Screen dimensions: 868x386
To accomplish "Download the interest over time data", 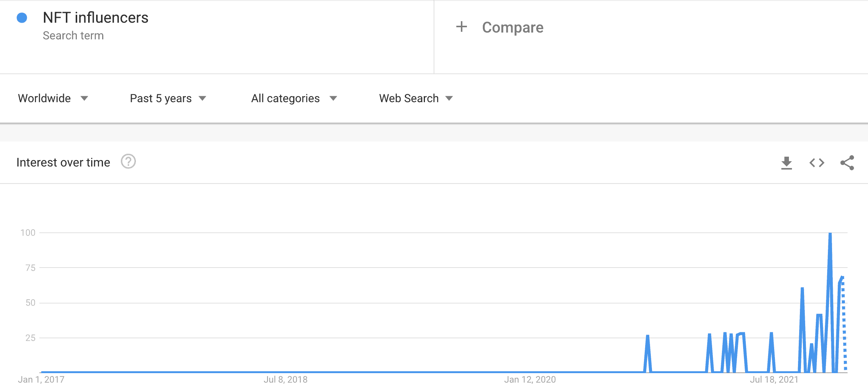I will pos(786,163).
